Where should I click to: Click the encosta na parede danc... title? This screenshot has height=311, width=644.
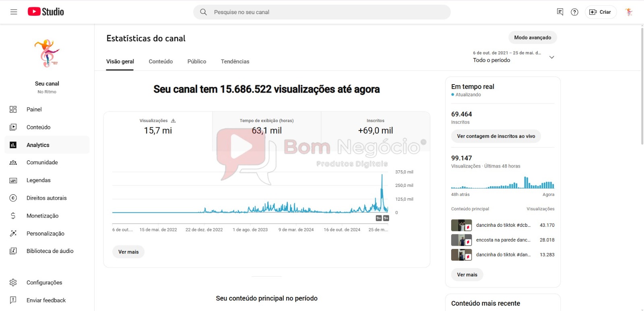coord(503,240)
